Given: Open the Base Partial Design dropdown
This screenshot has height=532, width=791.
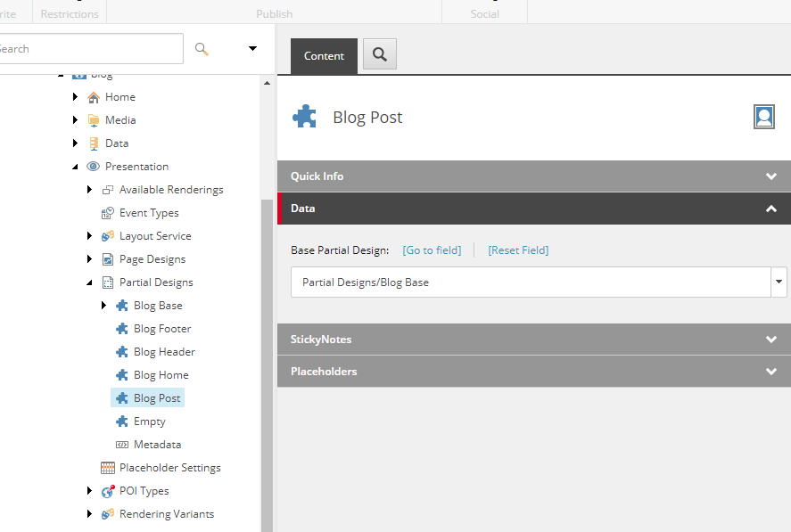Looking at the screenshot, I should pyautogui.click(x=779, y=282).
